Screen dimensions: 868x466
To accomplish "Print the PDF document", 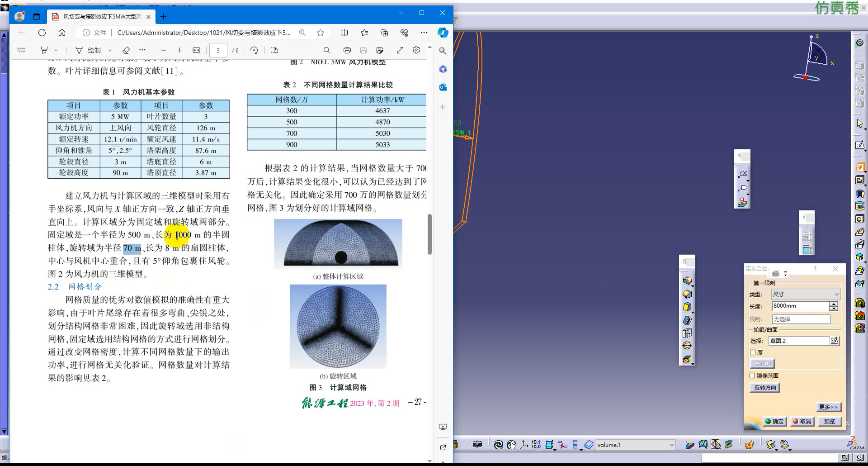I will pos(347,50).
